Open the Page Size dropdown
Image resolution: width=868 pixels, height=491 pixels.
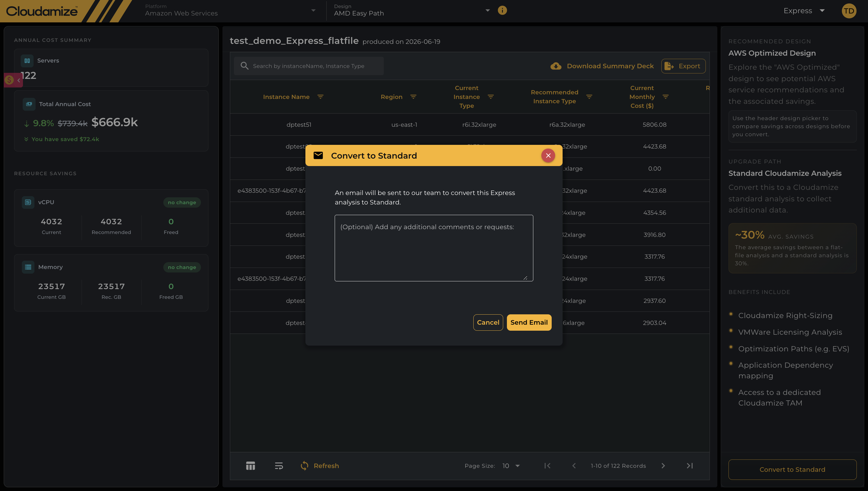[511, 466]
